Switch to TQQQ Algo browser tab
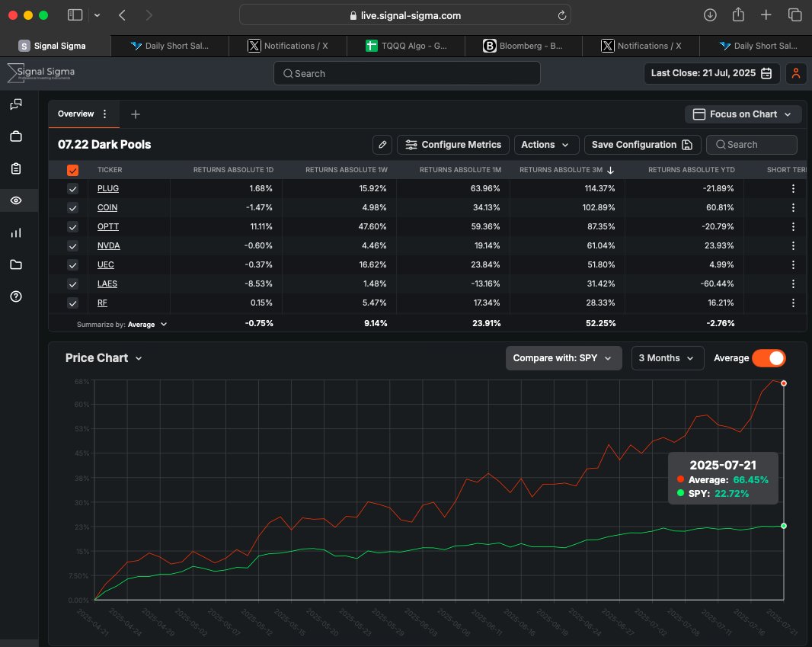The height and width of the screenshot is (647, 812). pyautogui.click(x=406, y=46)
